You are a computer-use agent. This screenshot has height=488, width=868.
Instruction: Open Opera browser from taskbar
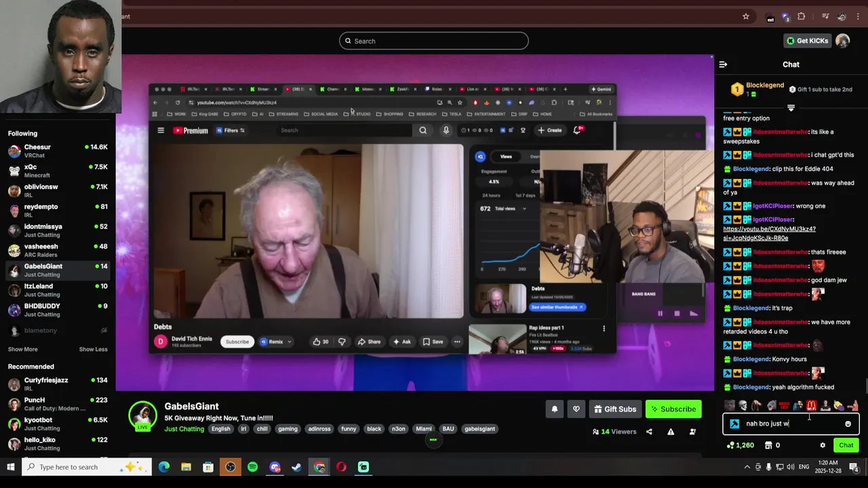(x=341, y=467)
